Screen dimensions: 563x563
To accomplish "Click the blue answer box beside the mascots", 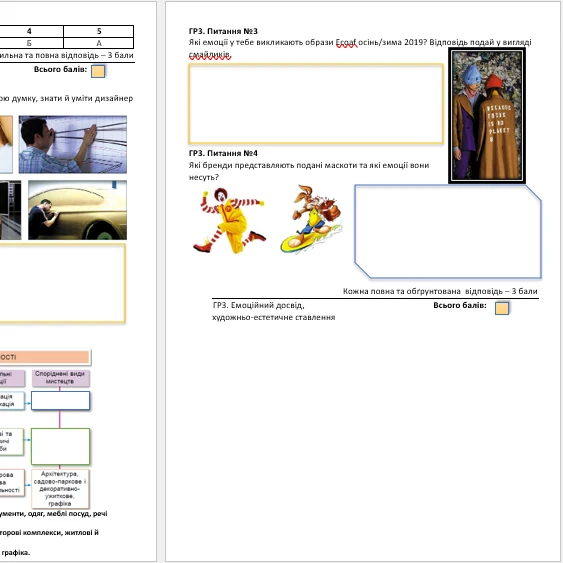I will click(448, 232).
